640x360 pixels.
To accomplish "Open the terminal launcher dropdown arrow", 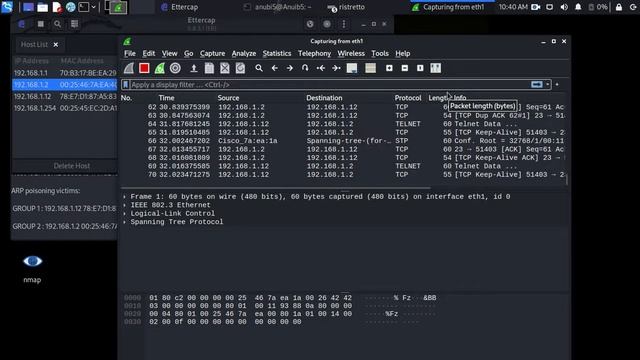I will coord(93,7).
